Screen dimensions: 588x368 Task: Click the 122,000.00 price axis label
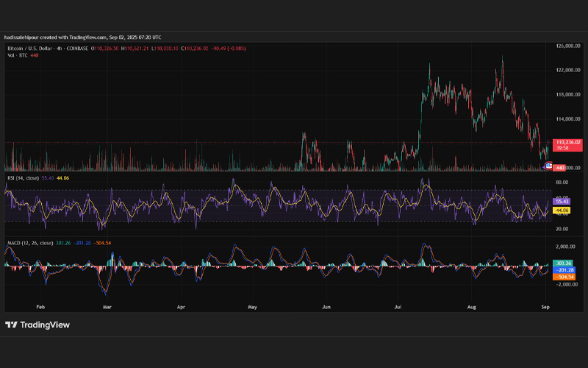[x=568, y=70]
